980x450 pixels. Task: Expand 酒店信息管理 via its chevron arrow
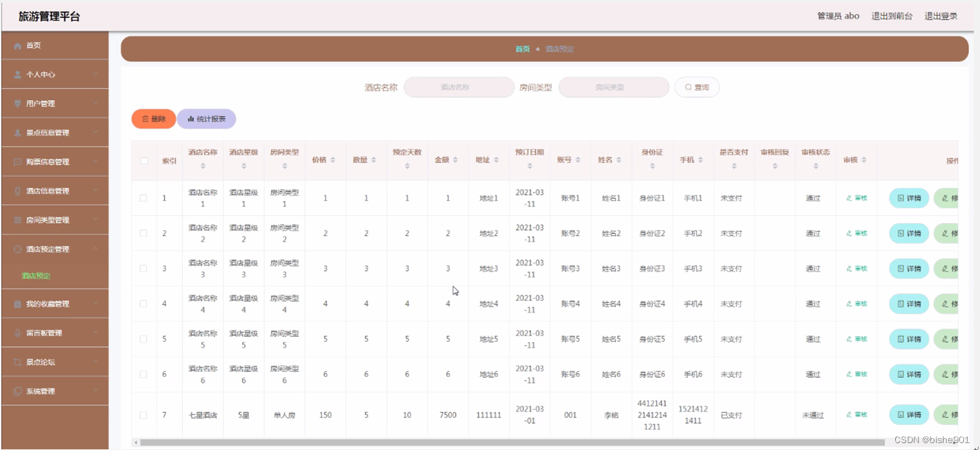tap(95, 191)
